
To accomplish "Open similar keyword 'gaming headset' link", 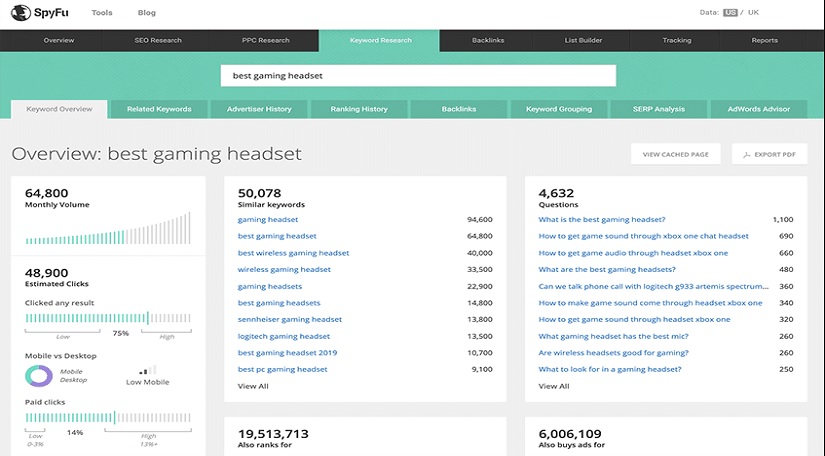I will click(268, 219).
